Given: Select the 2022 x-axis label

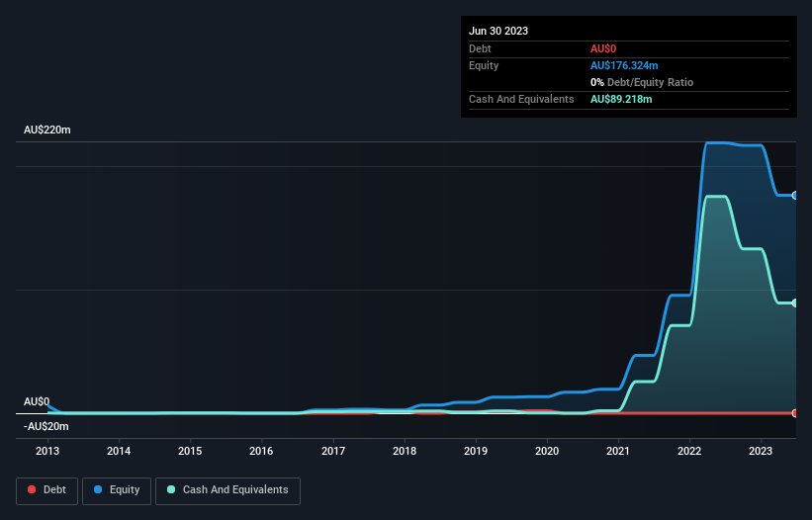Looking at the screenshot, I should pos(689,451).
